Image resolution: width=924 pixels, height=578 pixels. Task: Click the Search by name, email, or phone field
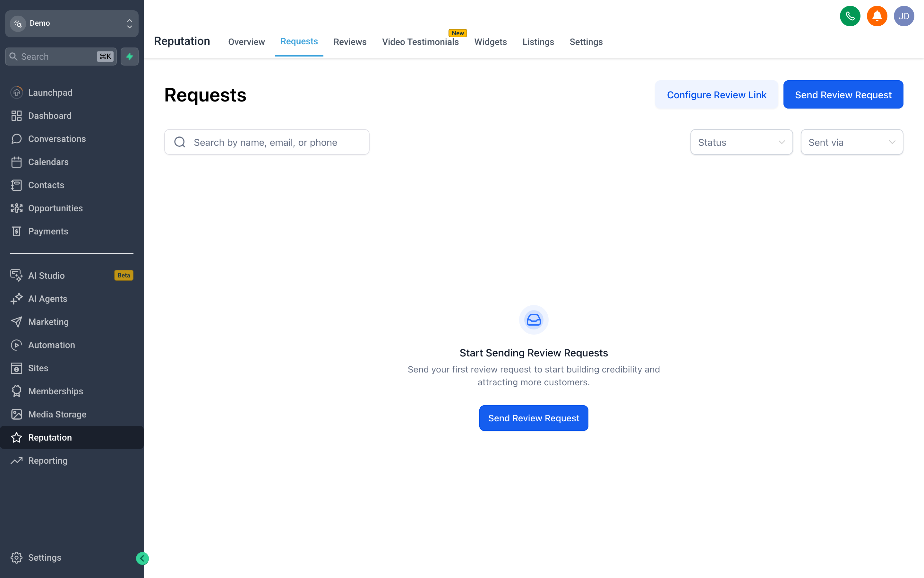point(267,142)
